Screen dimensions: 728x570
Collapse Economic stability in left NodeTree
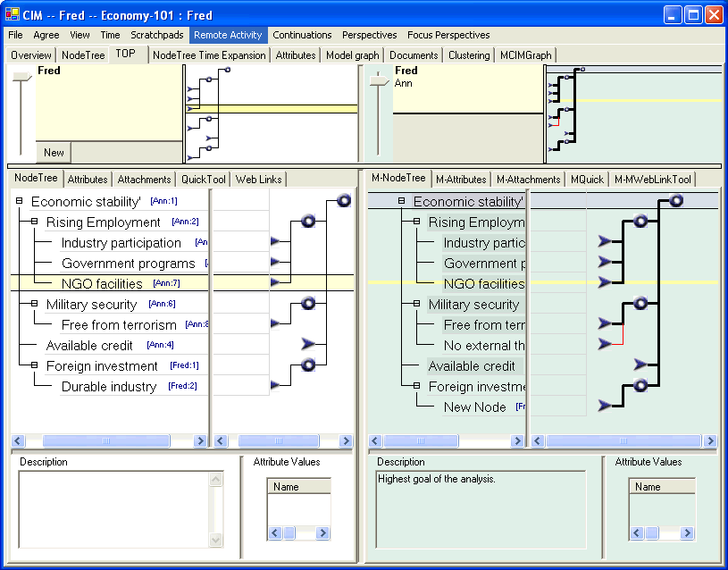pos(19,202)
